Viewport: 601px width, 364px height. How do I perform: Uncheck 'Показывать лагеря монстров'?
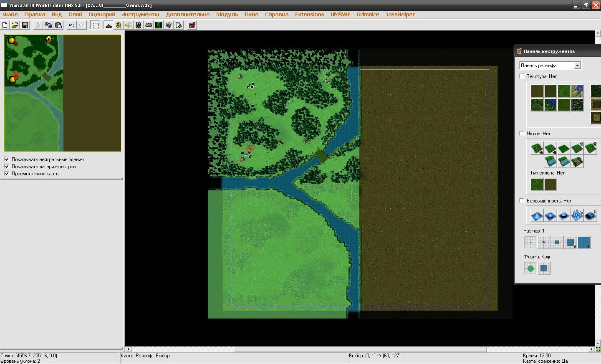tap(7, 166)
